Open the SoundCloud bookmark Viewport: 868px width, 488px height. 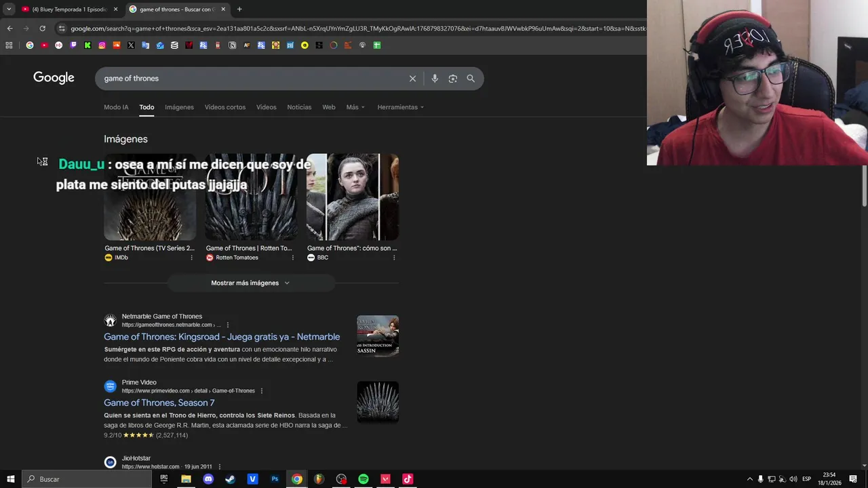pyautogui.click(x=117, y=45)
